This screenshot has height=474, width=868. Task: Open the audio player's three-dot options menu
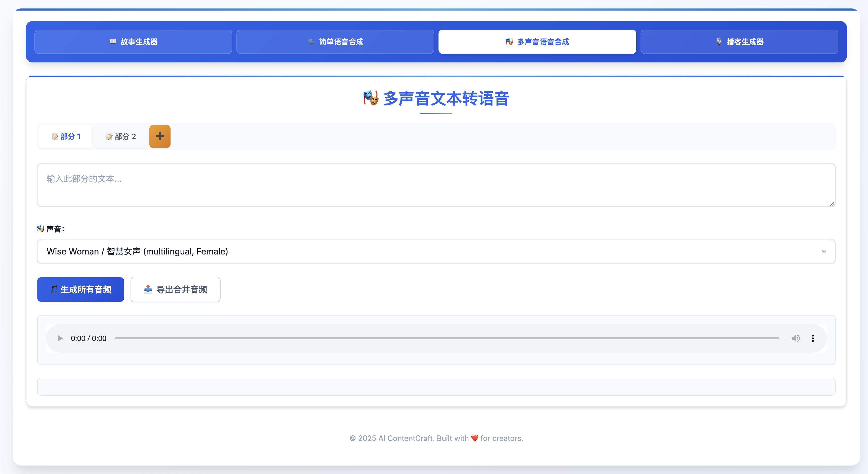(813, 338)
